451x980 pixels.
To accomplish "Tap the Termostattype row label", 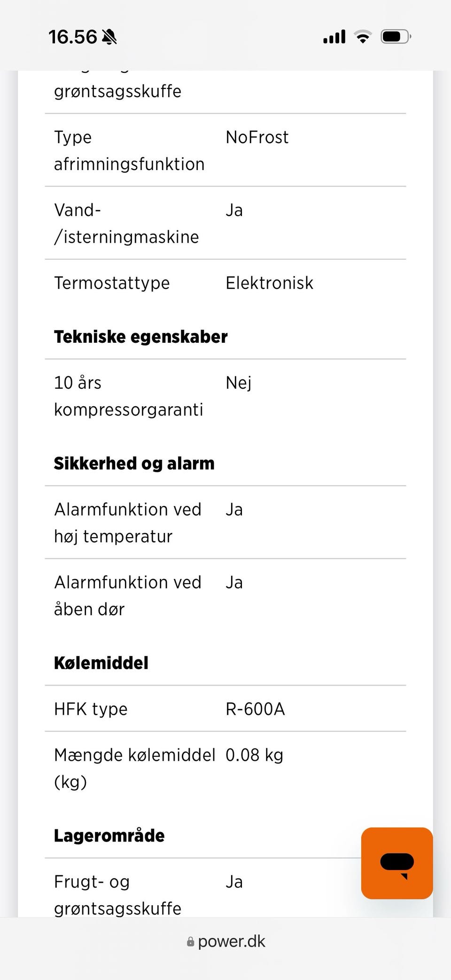I will [112, 283].
